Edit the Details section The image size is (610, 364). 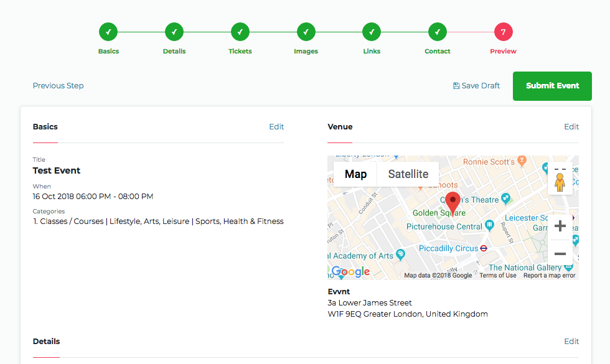coord(571,342)
